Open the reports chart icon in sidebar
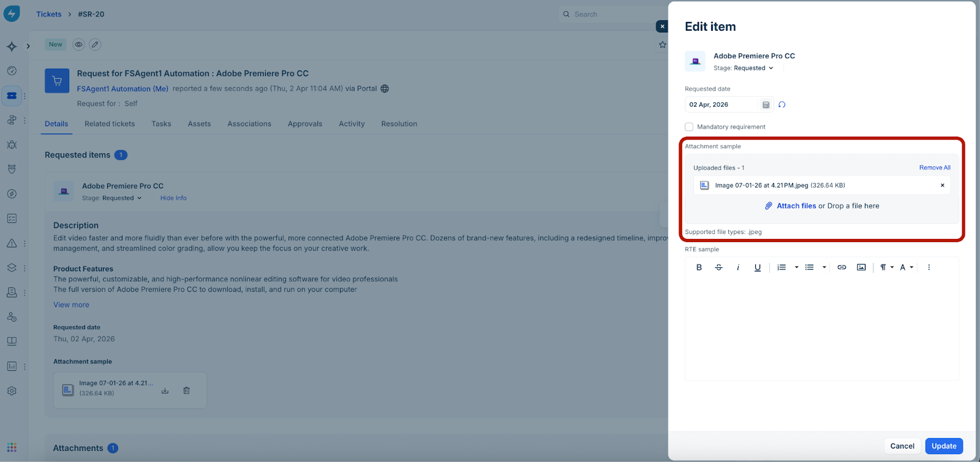Image resolution: width=980 pixels, height=462 pixels. [12, 366]
